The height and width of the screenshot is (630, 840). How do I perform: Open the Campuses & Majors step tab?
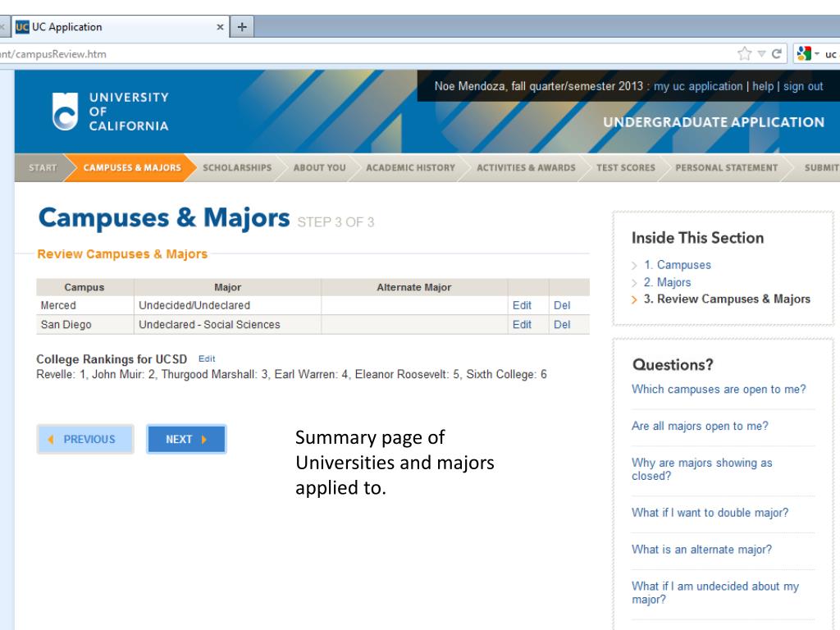(132, 167)
